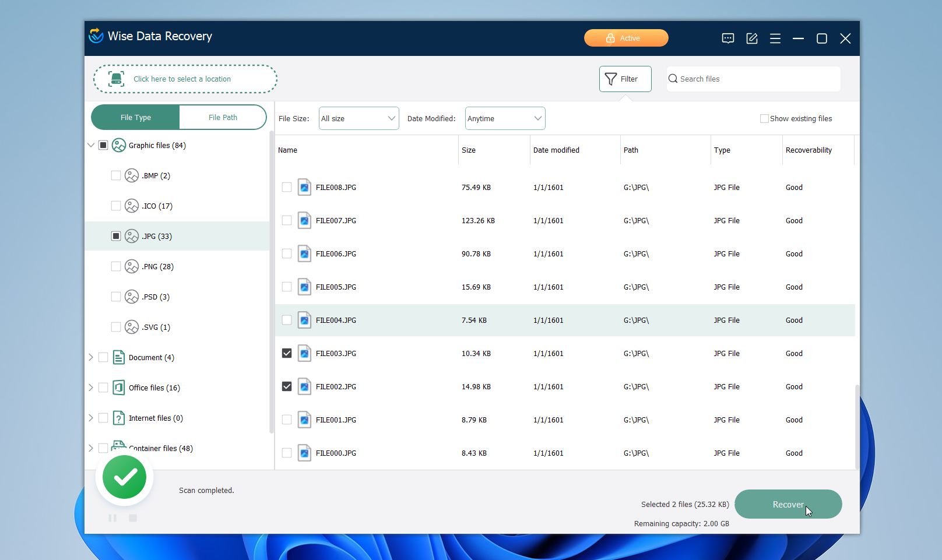942x560 pixels.
Task: Switch to the File Path tab
Action: click(223, 117)
